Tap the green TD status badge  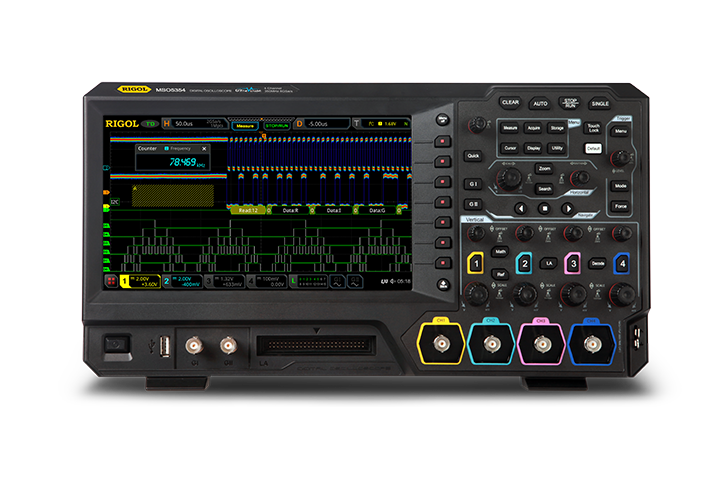[150, 124]
